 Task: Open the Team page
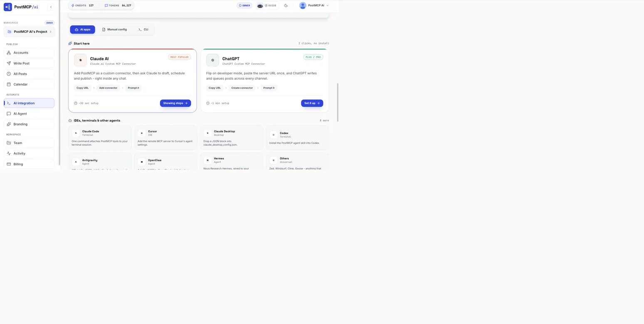click(x=29, y=143)
